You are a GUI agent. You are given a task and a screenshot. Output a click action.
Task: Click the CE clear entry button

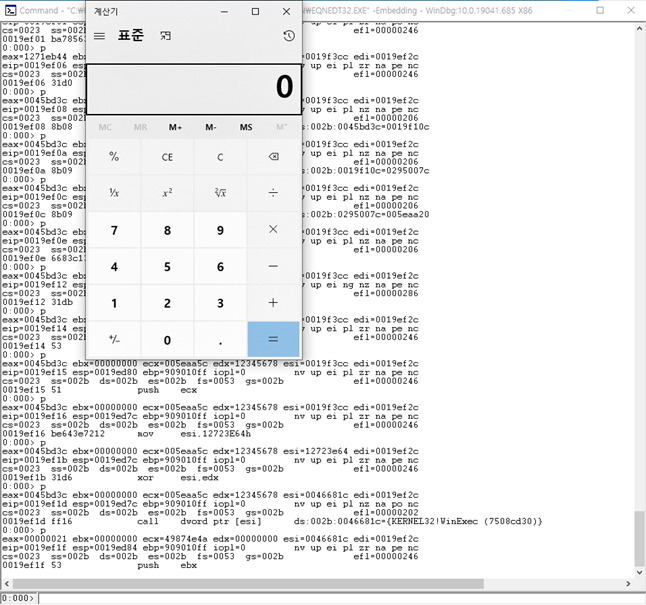click(x=167, y=157)
